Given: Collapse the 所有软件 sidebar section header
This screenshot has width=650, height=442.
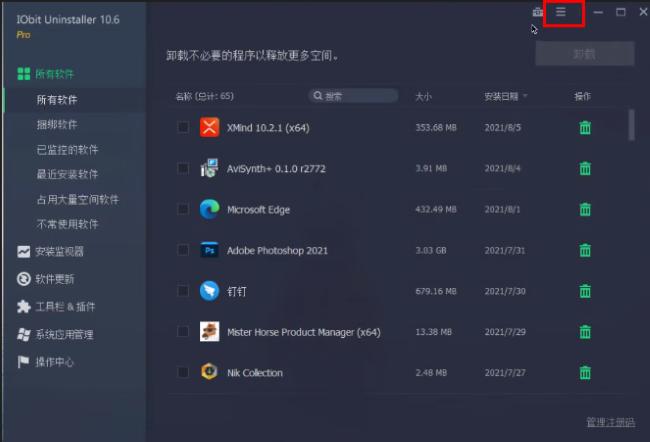Looking at the screenshot, I should click(x=55, y=74).
